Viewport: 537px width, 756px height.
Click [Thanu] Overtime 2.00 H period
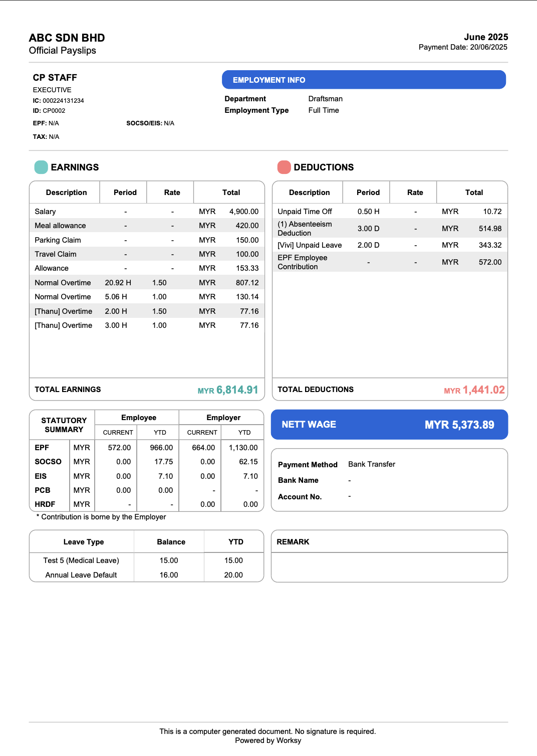[116, 311]
